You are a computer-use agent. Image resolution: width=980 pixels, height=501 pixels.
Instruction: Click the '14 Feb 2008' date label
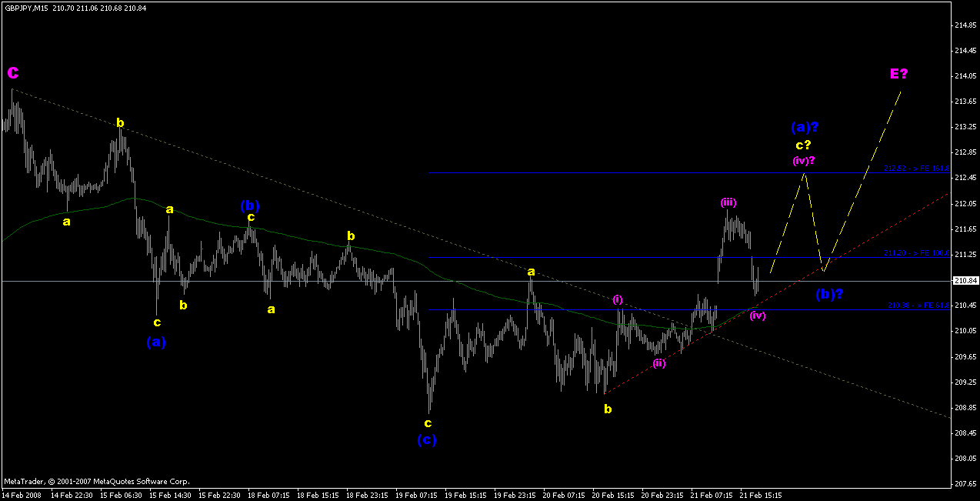click(20, 496)
